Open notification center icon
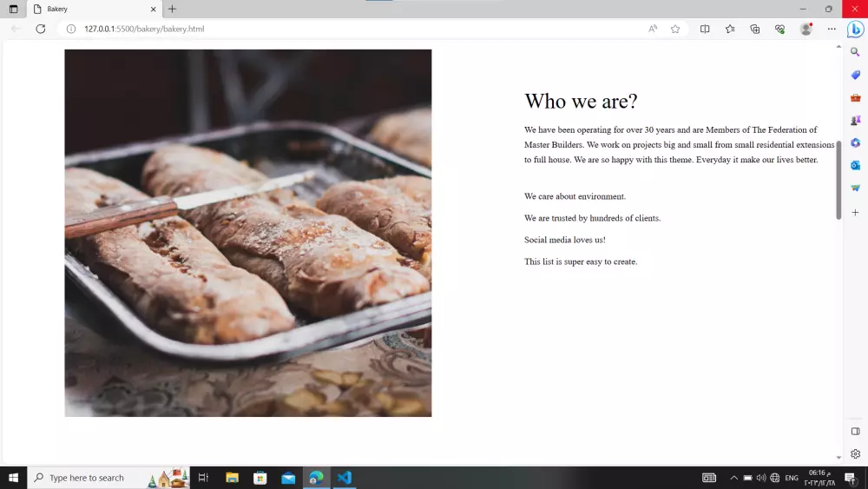This screenshot has height=489, width=868. point(851,478)
